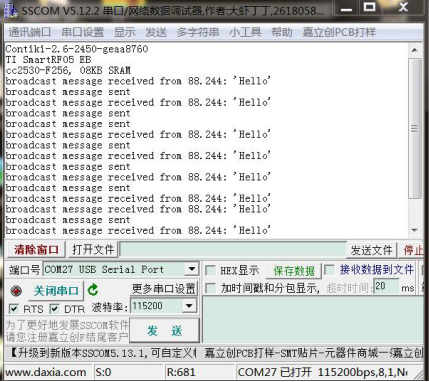The height and width of the screenshot is (382, 429).
Task: Click the 20 ms timeout input field
Action: (386, 286)
